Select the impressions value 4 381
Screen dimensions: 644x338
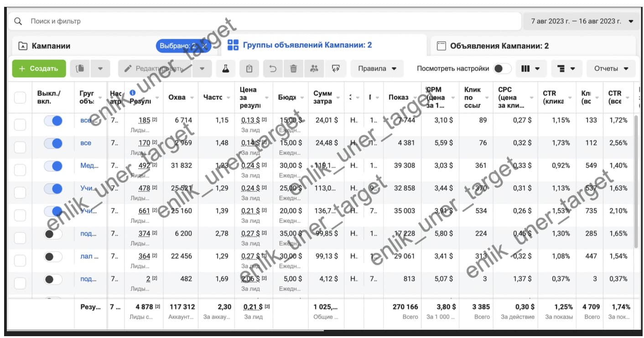coord(406,143)
